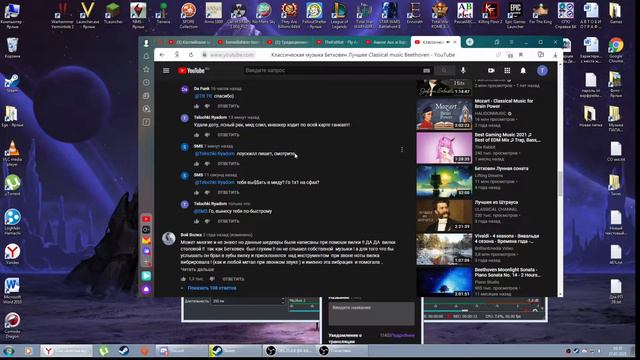Viewport: 640px width, 360px height.
Task: Start voice search with microphone icon
Action: coord(463,71)
